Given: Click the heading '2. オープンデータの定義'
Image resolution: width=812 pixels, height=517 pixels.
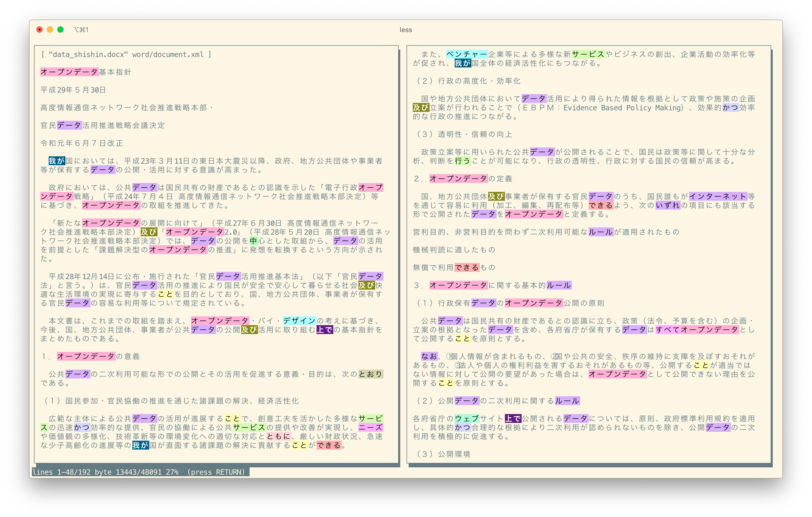Looking at the screenshot, I should click(463, 179).
